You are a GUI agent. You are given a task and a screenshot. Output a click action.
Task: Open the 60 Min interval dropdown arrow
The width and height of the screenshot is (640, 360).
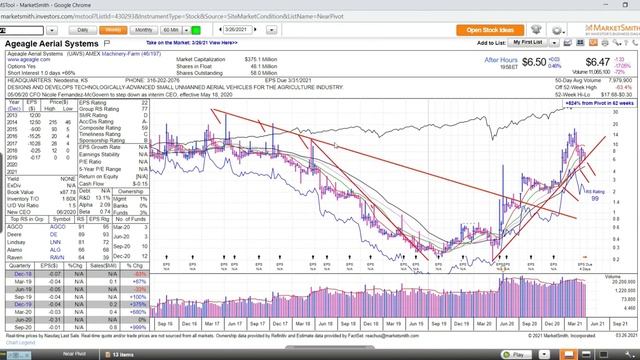click(x=186, y=30)
